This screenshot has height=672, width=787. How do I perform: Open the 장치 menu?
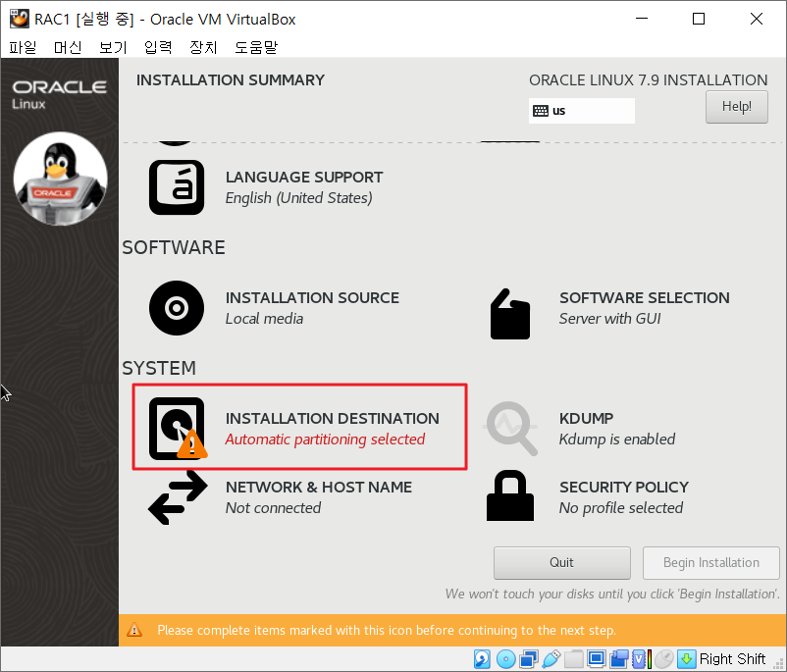203,47
